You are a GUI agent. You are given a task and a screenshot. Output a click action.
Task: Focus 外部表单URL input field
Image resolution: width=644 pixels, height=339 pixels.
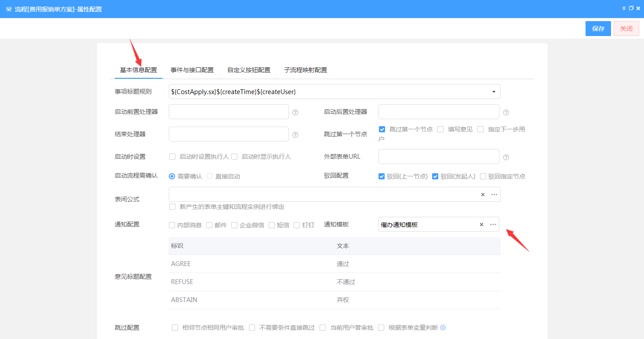pos(439,157)
